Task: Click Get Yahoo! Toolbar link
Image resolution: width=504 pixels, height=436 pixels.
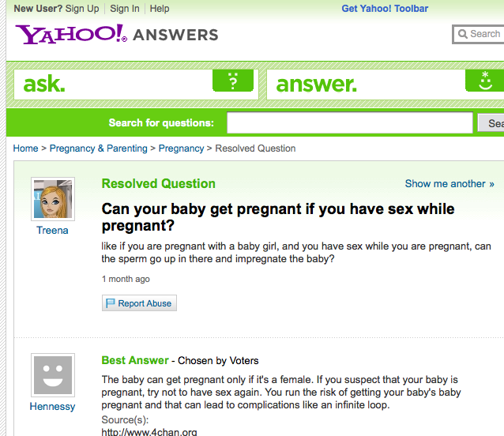Action: click(385, 9)
